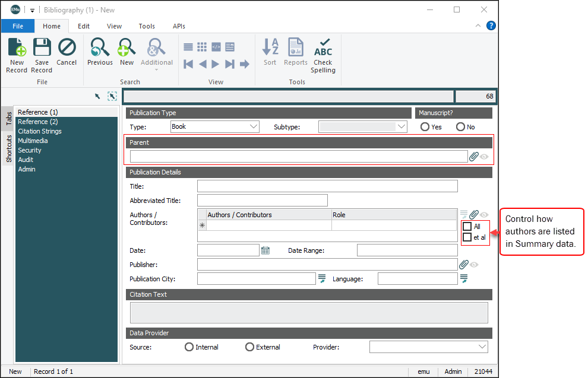The height and width of the screenshot is (378, 588).
Task: Select Yes for Manuscript
Action: [x=425, y=127]
